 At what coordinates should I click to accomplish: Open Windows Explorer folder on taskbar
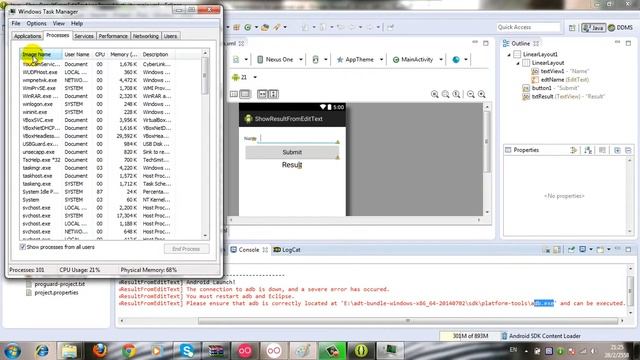(70, 350)
